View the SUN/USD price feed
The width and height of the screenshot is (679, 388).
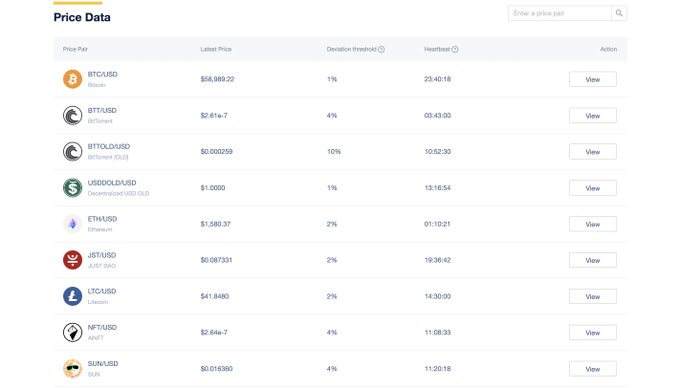point(592,369)
